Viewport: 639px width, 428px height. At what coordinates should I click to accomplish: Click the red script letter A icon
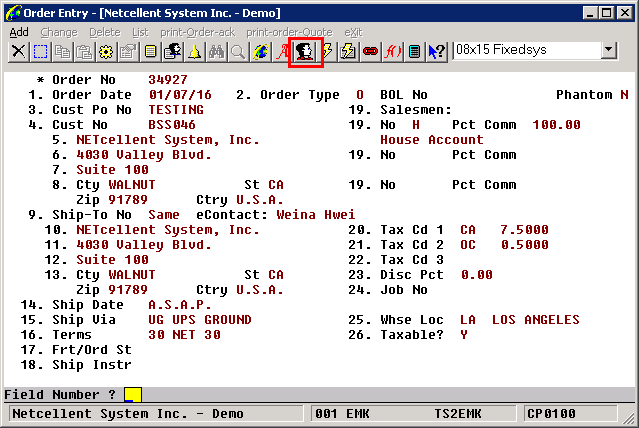pyautogui.click(x=282, y=52)
